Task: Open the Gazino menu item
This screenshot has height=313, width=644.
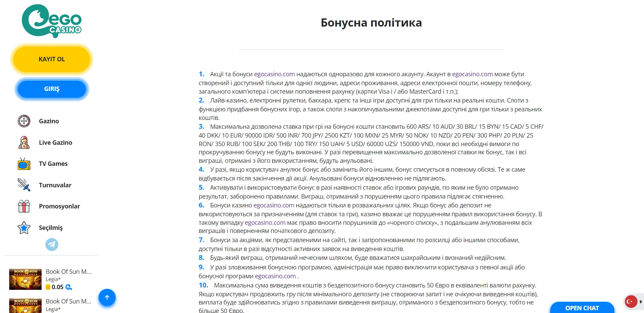Action: tap(49, 121)
